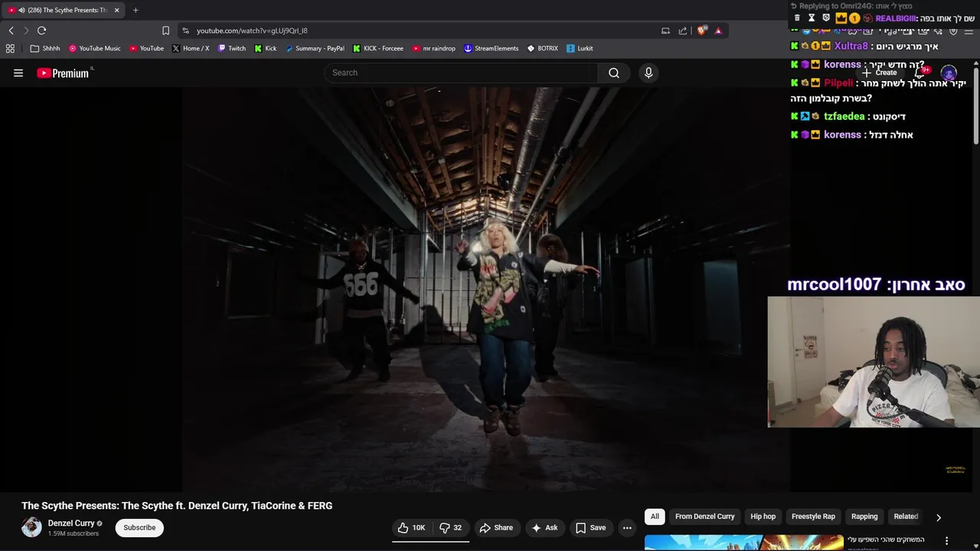The image size is (980, 551).
Task: Close The Scythe Presents tab
Action: (x=116, y=10)
